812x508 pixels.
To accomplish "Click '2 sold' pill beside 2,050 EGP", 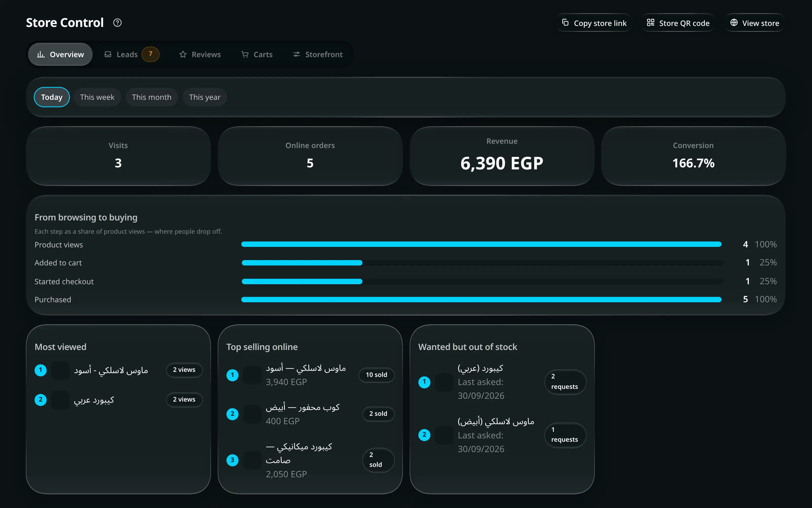I will (378, 460).
